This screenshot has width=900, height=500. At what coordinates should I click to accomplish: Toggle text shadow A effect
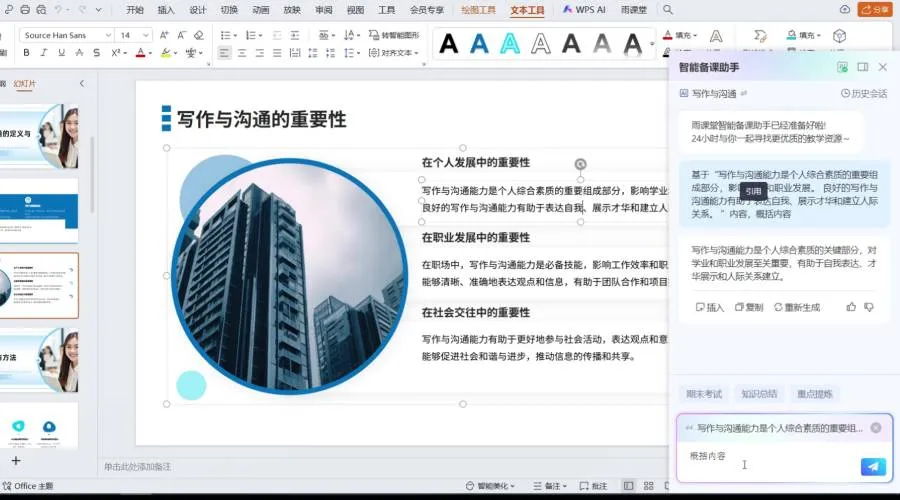79,53
